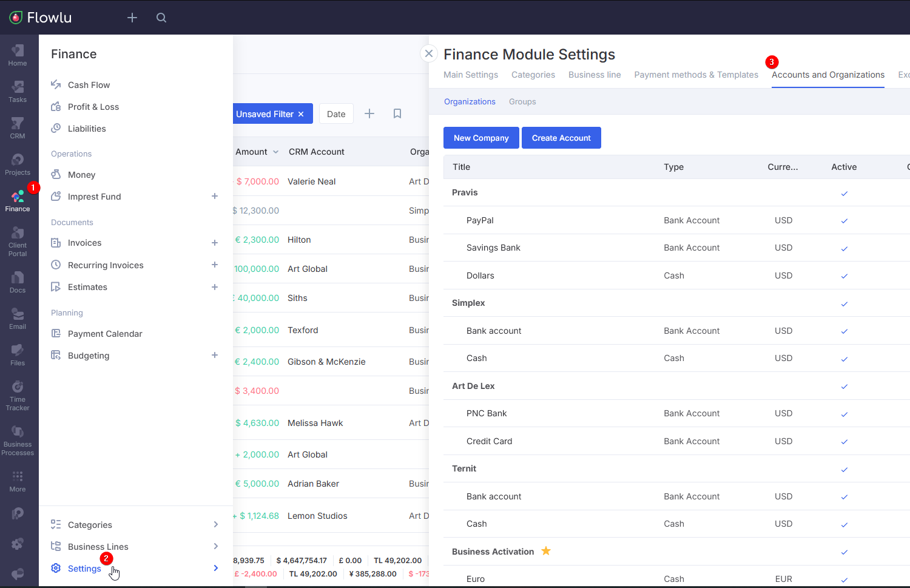
Task: Click the star next to Business Activation
Action: 546,551
